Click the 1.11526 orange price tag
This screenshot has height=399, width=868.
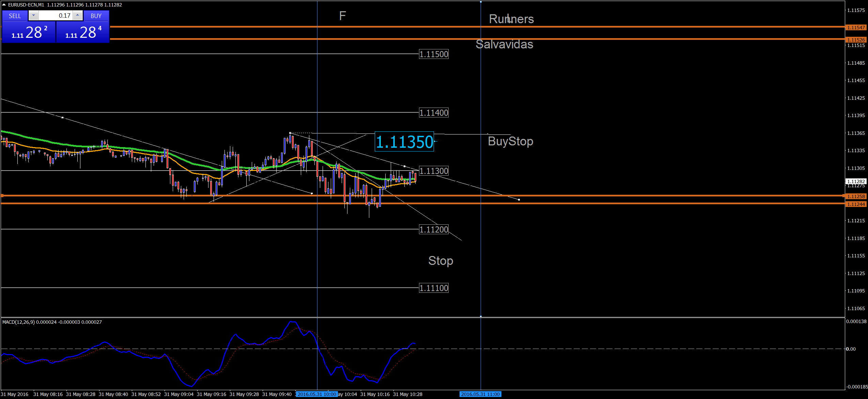click(x=856, y=39)
